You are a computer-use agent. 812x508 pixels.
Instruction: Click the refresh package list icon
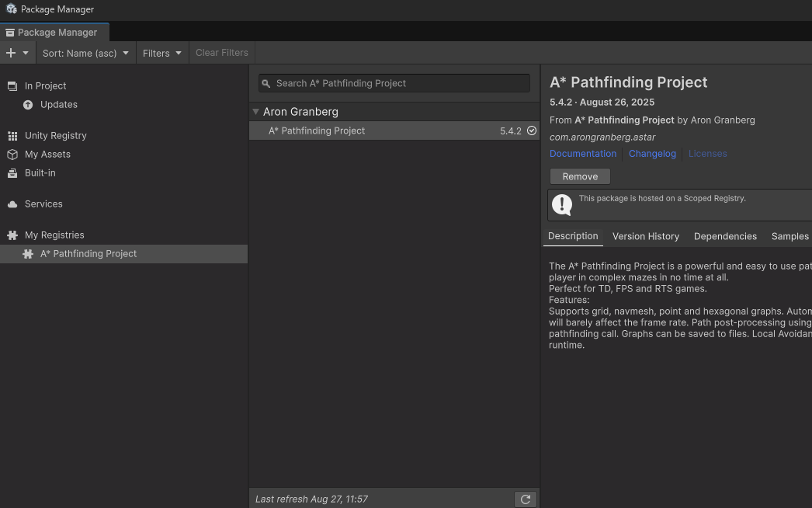coord(526,499)
